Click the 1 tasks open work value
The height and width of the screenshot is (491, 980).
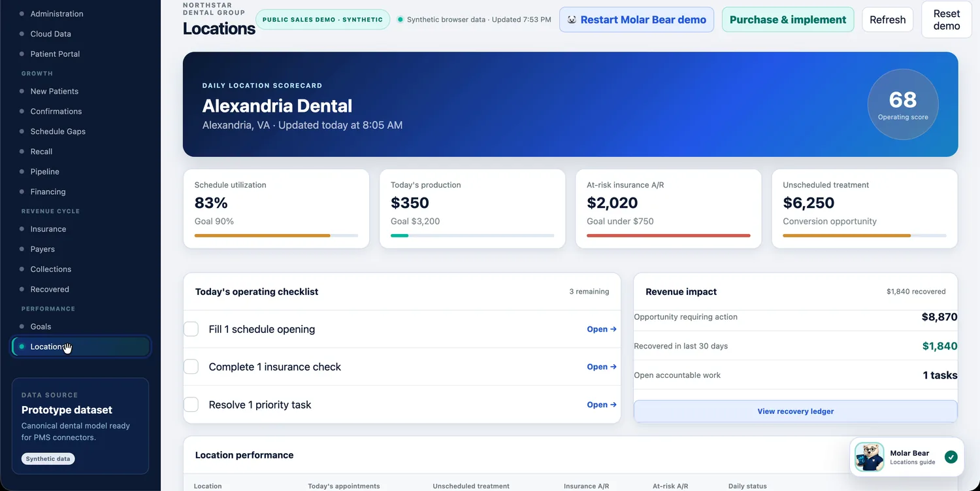[940, 375]
